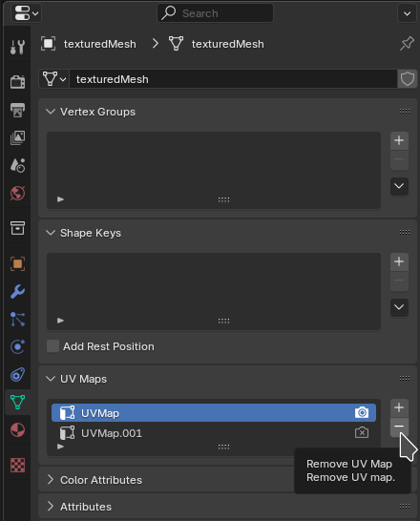Click the remove UV map minus button
420x521 pixels.
point(399,426)
